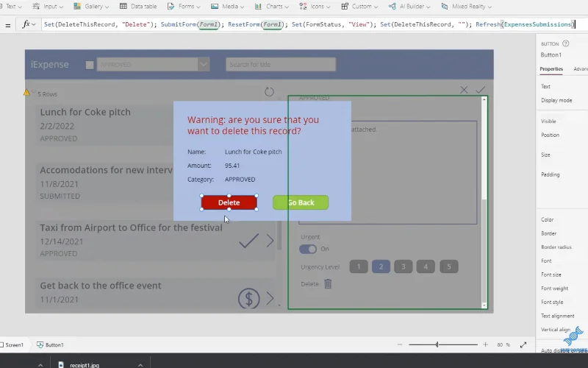Click the Amount value 95.41
Screen dimensions: 588x368
pyautogui.click(x=232, y=166)
